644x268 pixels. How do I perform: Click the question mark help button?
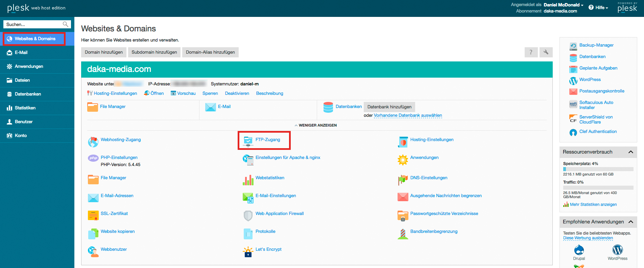[x=531, y=52]
